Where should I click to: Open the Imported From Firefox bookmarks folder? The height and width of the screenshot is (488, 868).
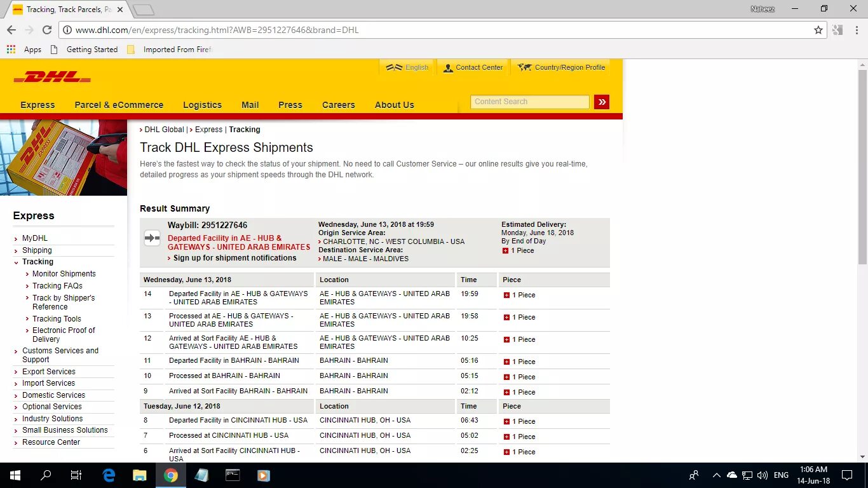click(x=169, y=50)
